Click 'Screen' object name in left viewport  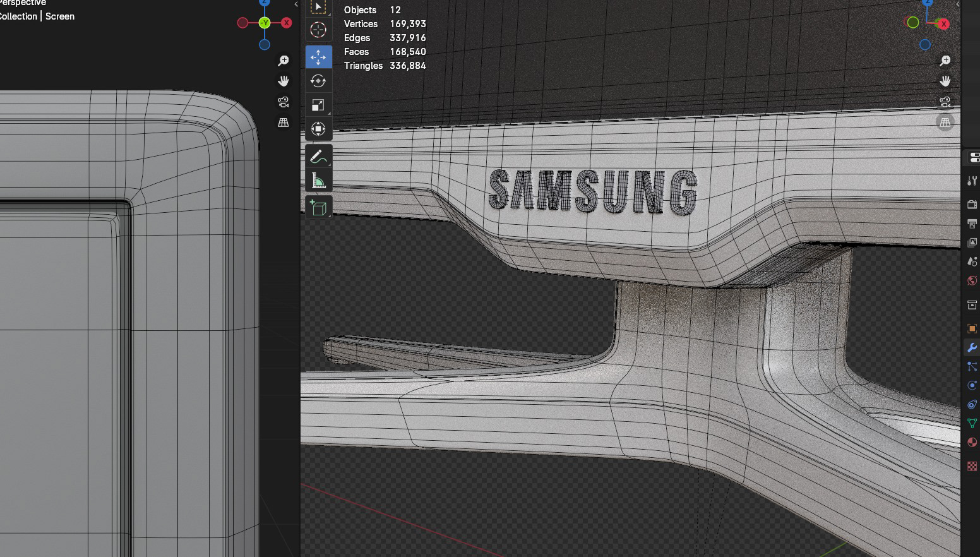(60, 16)
